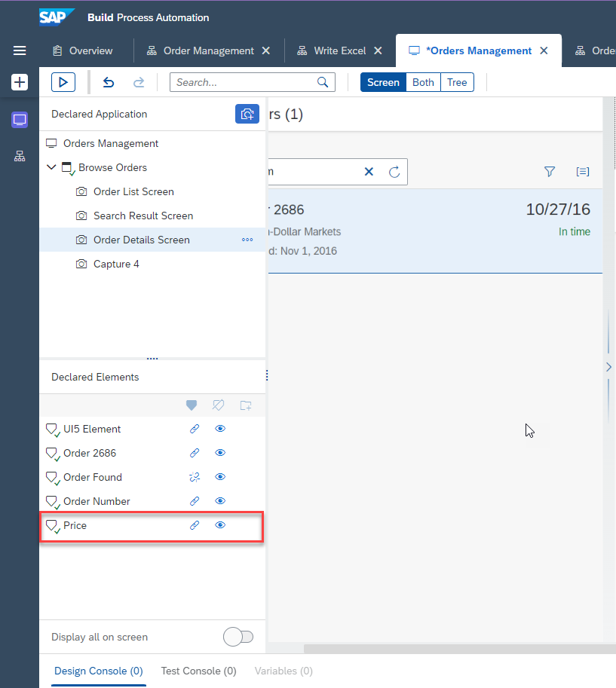Open the Overview tab

click(82, 51)
